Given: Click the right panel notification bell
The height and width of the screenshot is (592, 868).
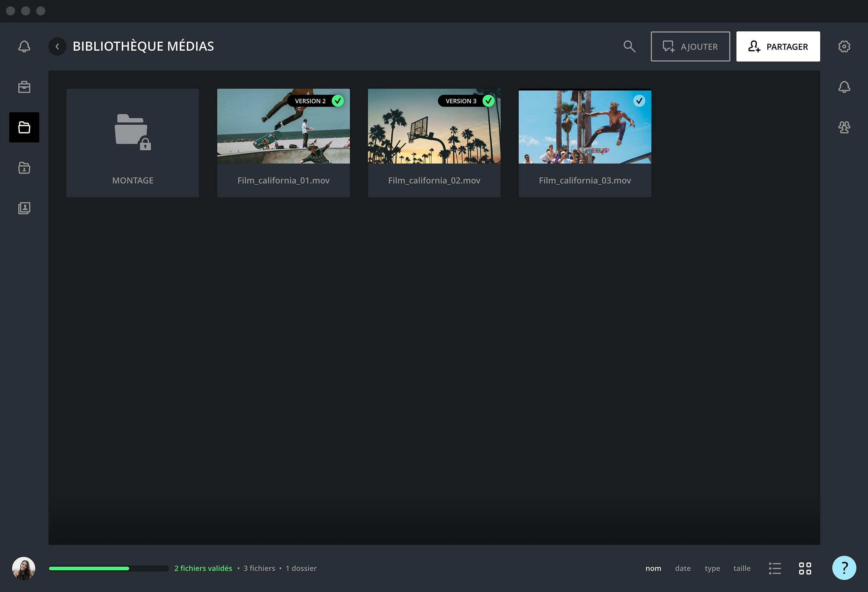Looking at the screenshot, I should click(844, 87).
